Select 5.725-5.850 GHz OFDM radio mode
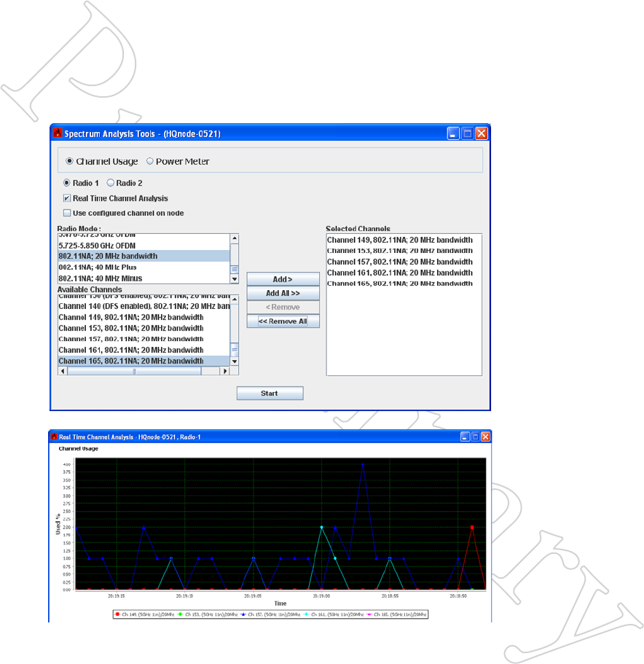This screenshot has height=664, width=644. click(x=144, y=246)
